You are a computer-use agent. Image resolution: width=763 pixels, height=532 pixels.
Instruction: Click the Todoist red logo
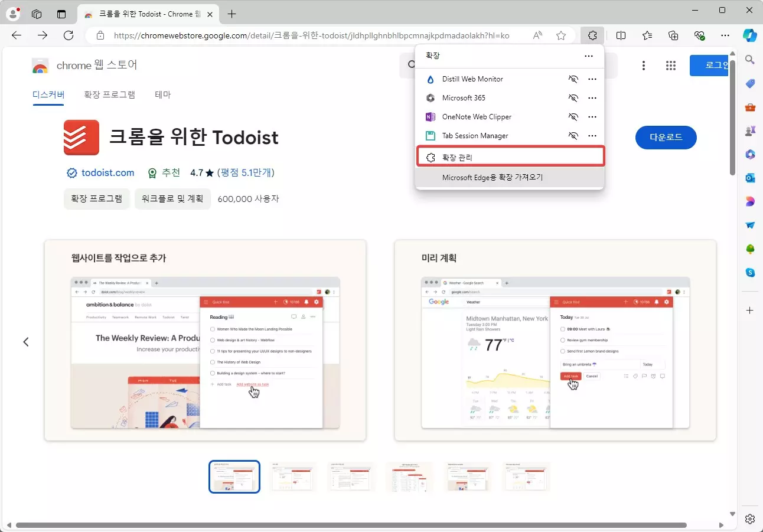pos(81,137)
